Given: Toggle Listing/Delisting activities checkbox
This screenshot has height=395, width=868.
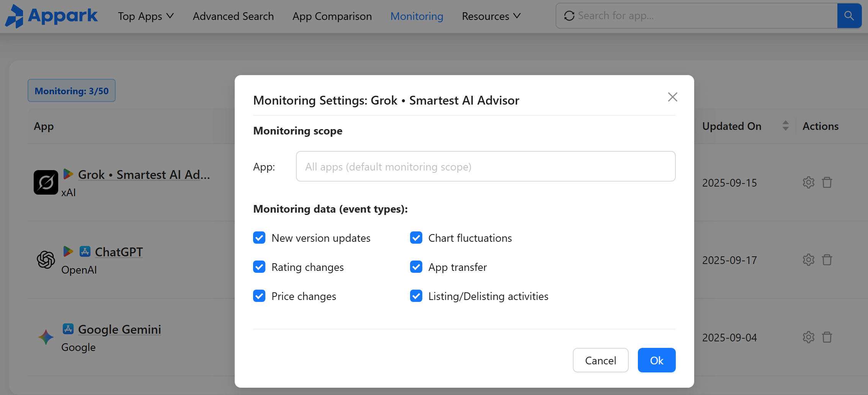Looking at the screenshot, I should pyautogui.click(x=416, y=296).
